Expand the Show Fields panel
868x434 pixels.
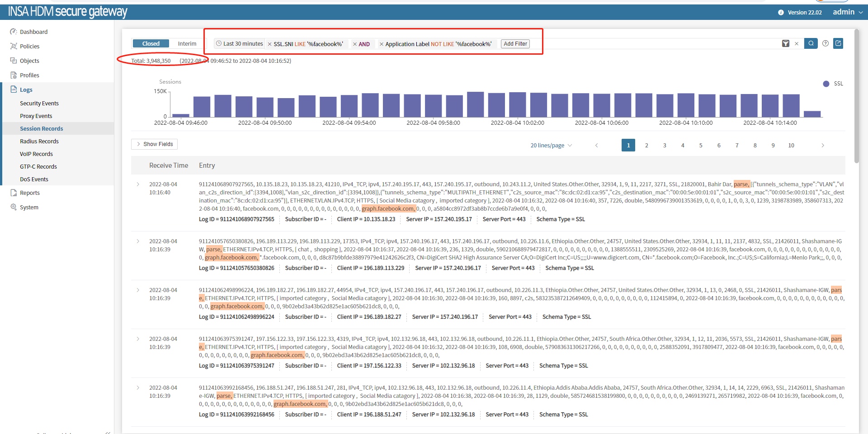(155, 144)
